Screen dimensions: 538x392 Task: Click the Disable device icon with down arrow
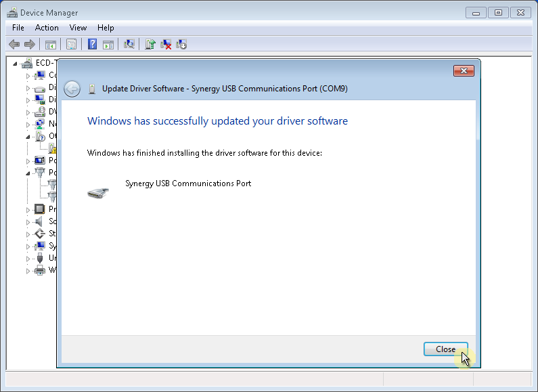pos(181,44)
